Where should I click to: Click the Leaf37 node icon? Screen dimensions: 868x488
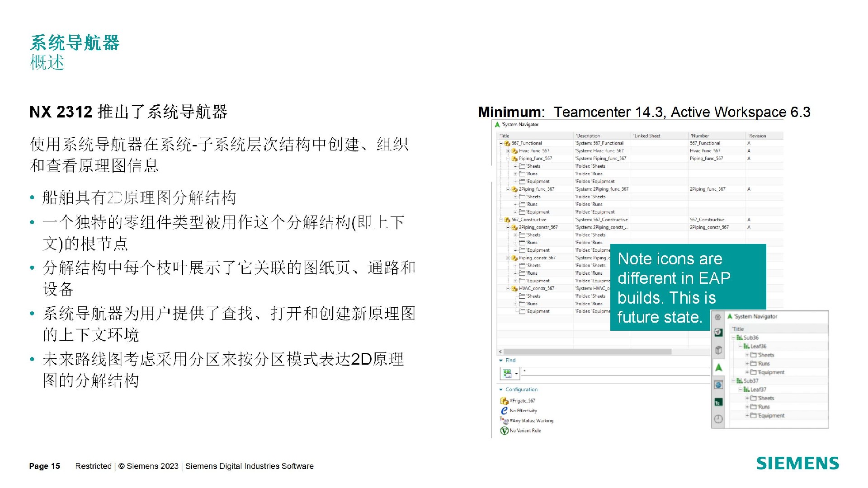747,389
